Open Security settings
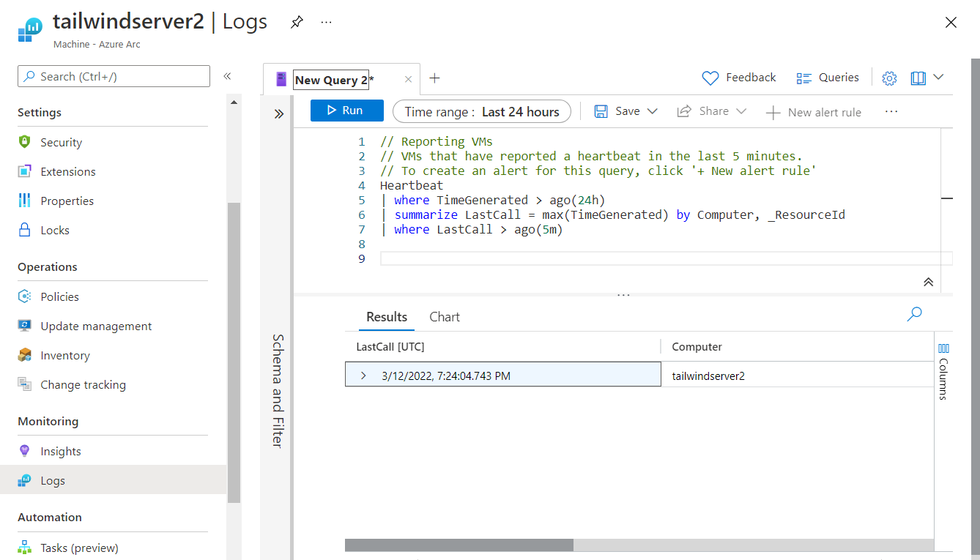Image resolution: width=980 pixels, height=560 pixels. coord(61,142)
